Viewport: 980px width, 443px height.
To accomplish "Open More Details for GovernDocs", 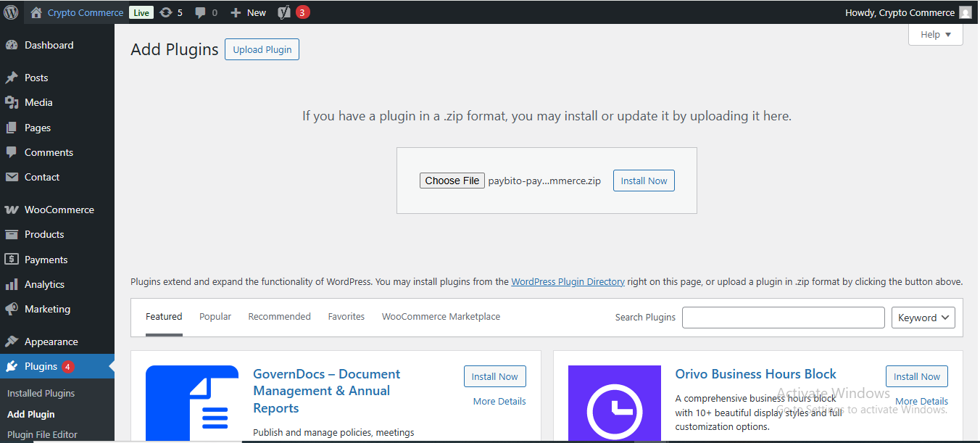I will point(499,401).
